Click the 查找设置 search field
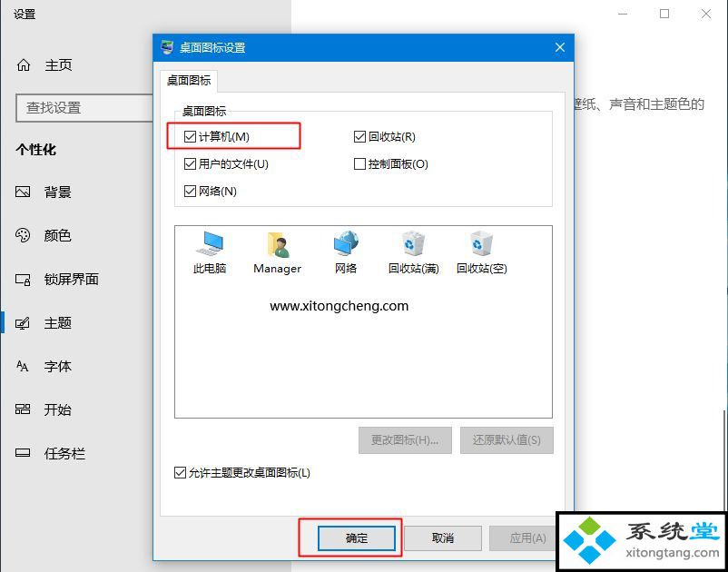The image size is (728, 572). click(x=84, y=108)
